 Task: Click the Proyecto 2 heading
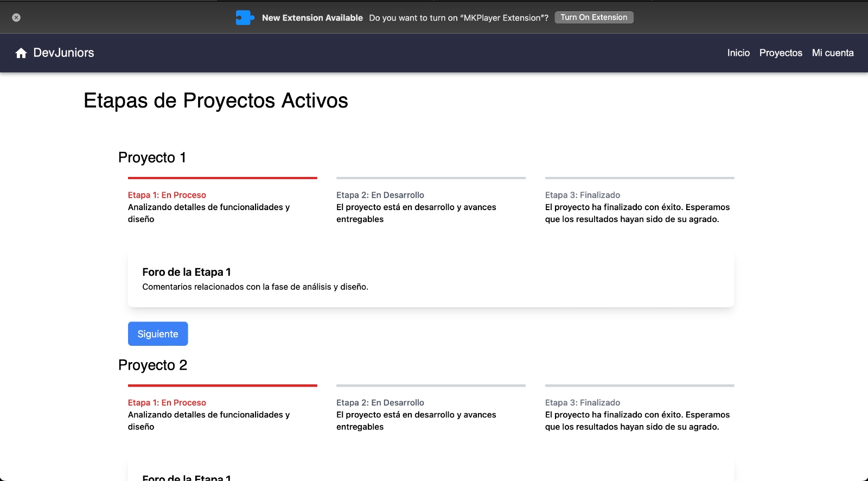[x=153, y=365]
